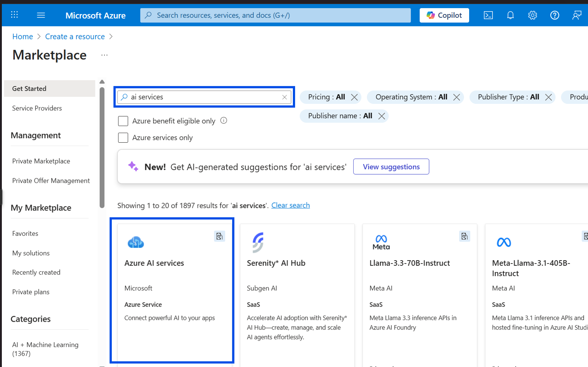Focus the global search resources box
The image size is (588, 367).
275,15
